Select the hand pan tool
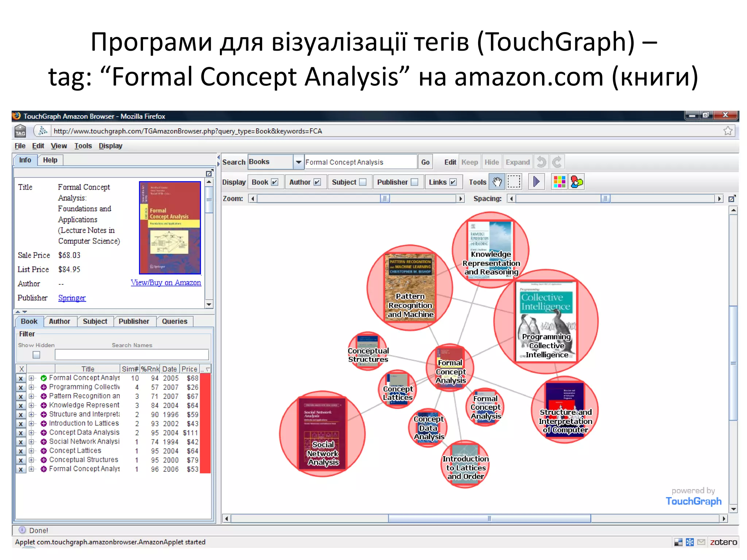This screenshot has width=747, height=560. (x=497, y=182)
